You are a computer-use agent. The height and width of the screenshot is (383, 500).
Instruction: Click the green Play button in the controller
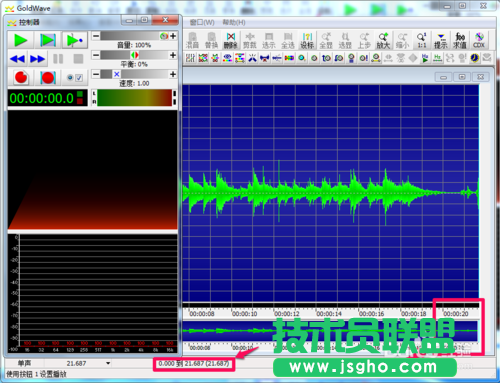(x=21, y=40)
